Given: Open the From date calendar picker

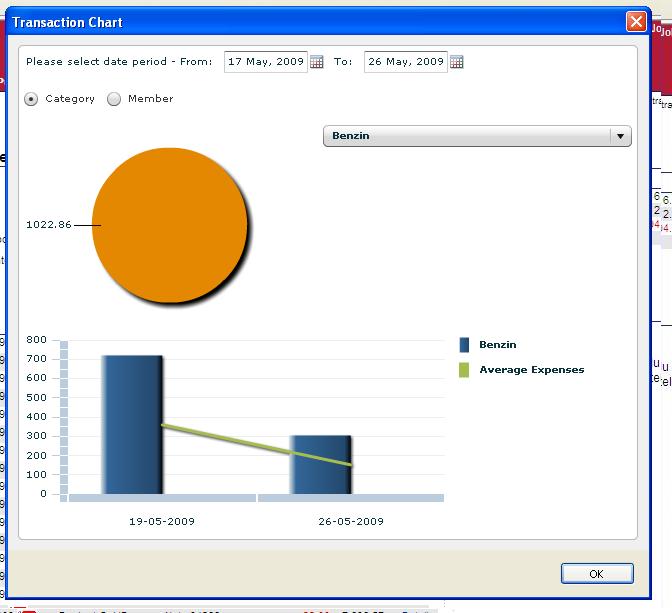Looking at the screenshot, I should tap(317, 62).
